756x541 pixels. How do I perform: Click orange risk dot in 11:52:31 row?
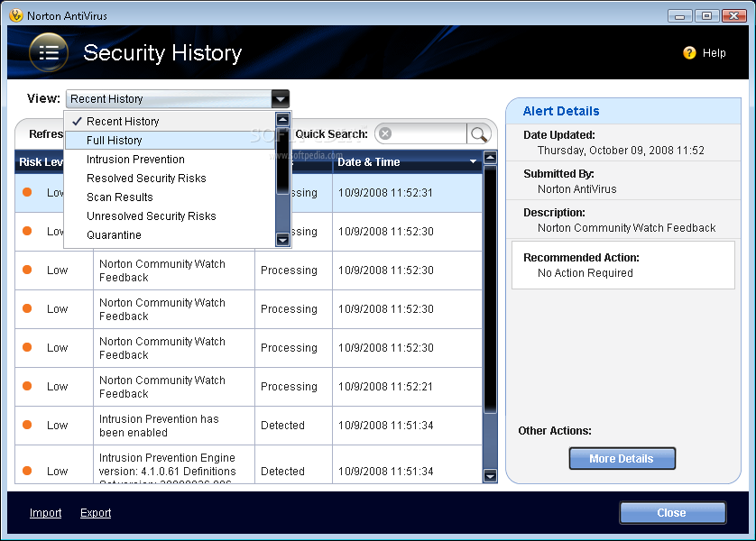tap(27, 192)
